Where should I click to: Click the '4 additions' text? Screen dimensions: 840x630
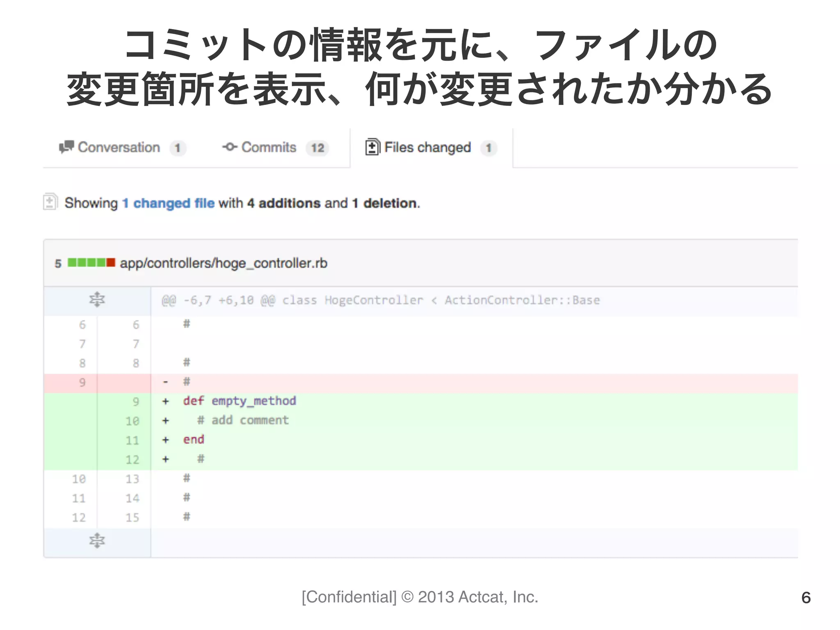coord(283,203)
